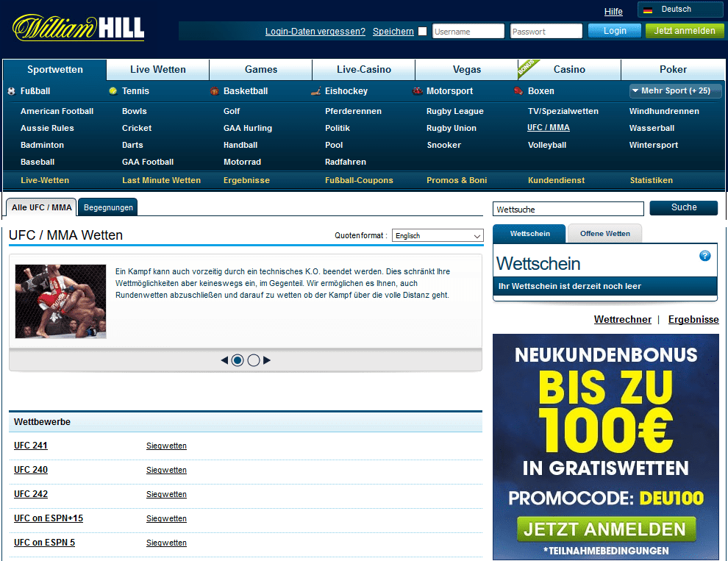
Task: Click the green BONUS ribbon on Casino
Action: pos(527,68)
